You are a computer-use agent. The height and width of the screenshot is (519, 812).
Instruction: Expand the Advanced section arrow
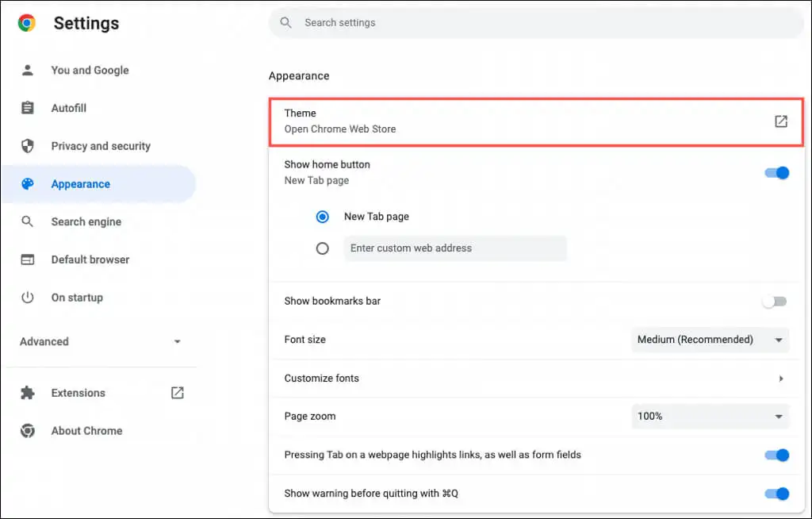[178, 342]
